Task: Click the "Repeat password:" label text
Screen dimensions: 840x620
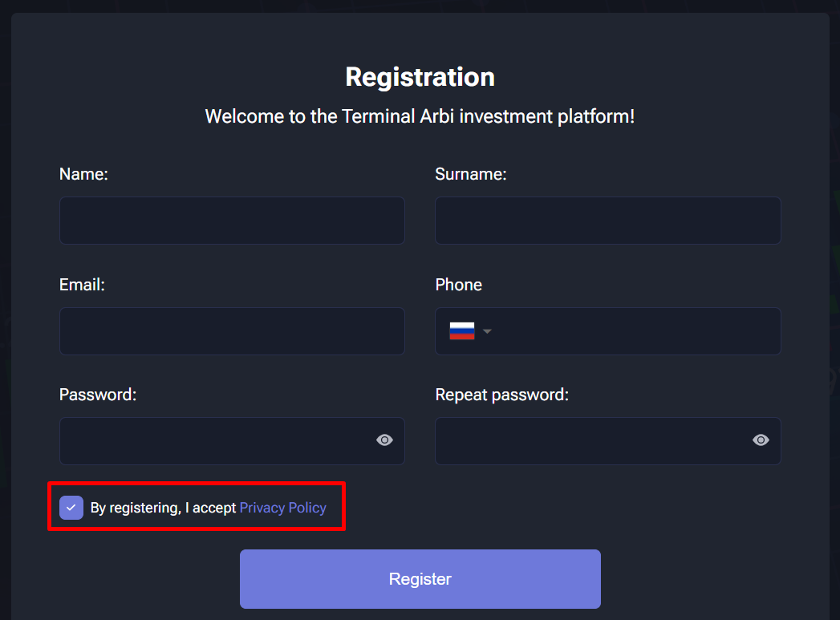Action: (x=502, y=395)
